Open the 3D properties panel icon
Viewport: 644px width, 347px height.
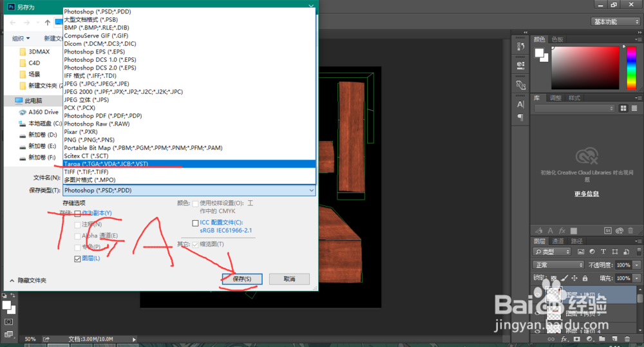tap(521, 65)
